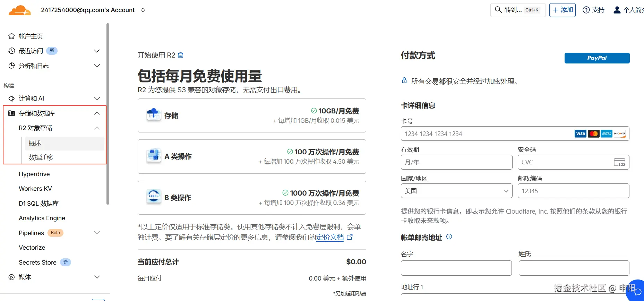Click the A 类操作 icon

pos(153,156)
